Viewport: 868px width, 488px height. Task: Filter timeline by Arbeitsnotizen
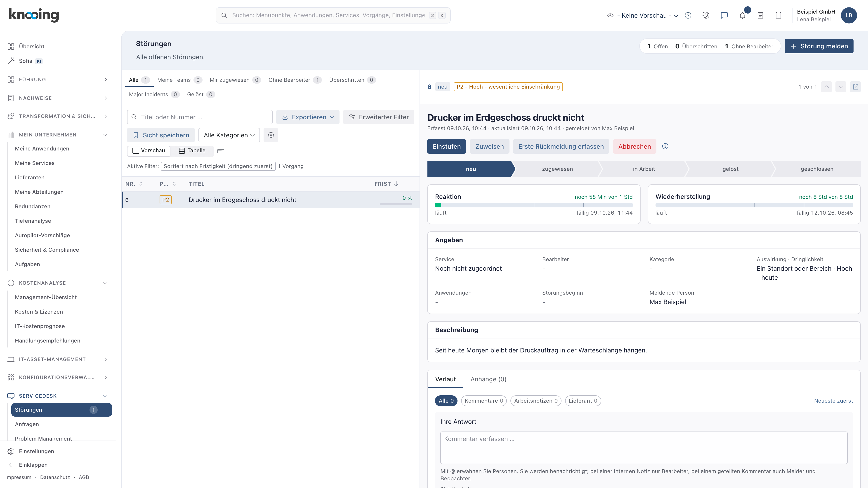tap(536, 401)
